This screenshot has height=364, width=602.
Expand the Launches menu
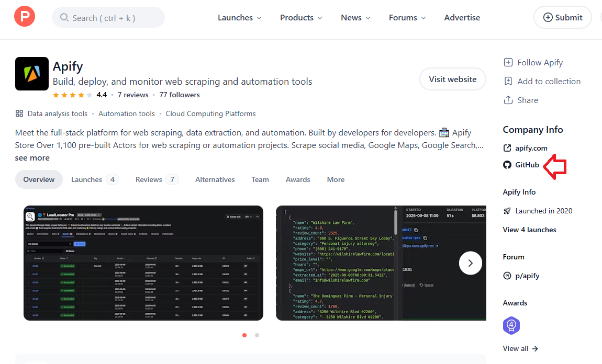(240, 18)
